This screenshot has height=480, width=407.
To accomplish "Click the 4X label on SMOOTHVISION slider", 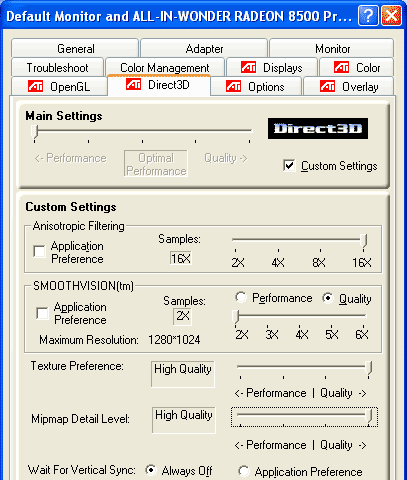I will 302,334.
